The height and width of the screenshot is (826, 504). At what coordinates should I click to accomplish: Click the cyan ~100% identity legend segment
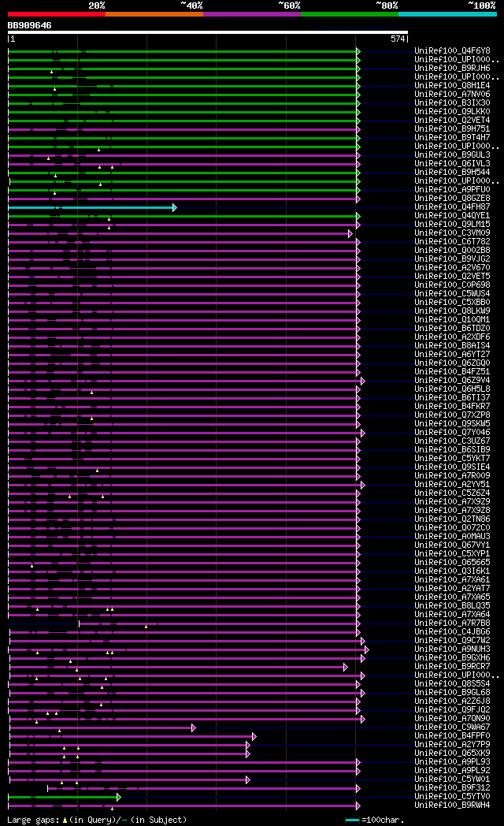click(447, 14)
